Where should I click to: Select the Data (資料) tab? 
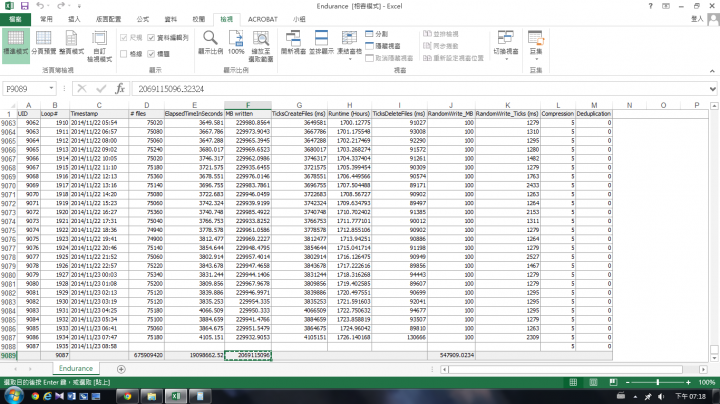(x=170, y=19)
